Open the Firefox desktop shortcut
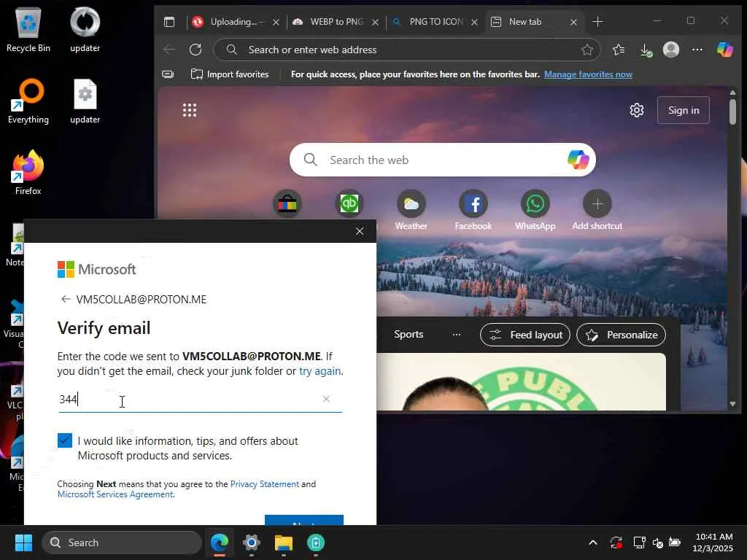 click(x=28, y=172)
